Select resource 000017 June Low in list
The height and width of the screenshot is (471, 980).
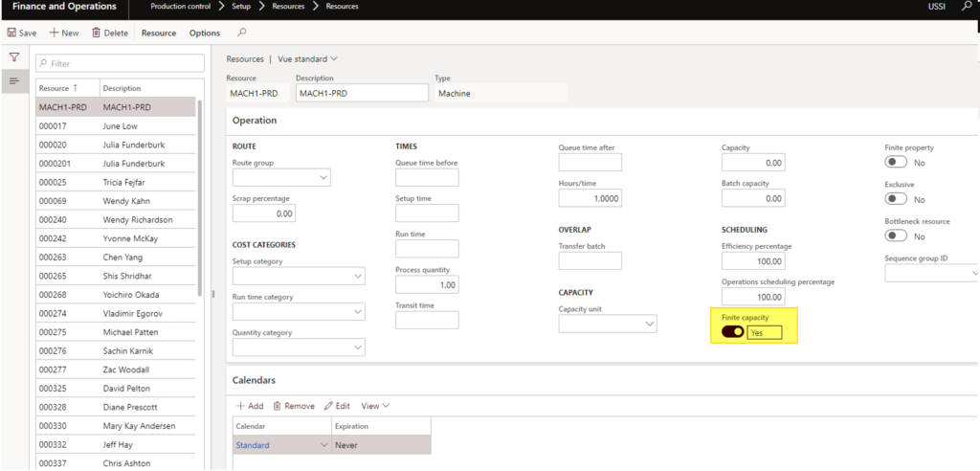pos(115,125)
